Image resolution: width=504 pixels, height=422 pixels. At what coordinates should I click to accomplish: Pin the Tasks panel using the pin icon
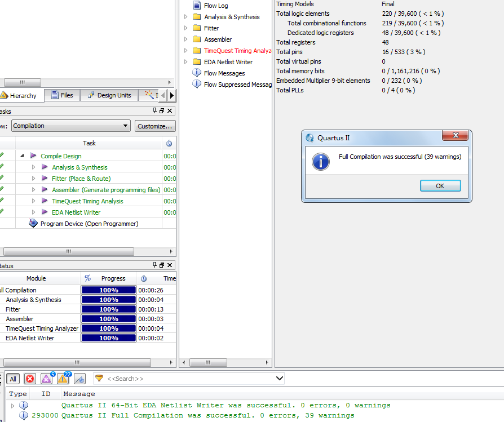click(153, 110)
